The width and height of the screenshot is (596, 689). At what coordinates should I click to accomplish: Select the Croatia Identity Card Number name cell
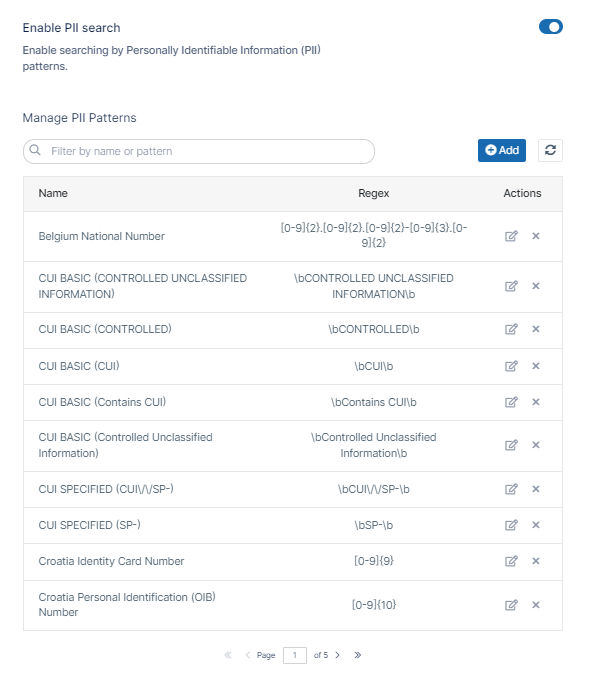click(111, 562)
